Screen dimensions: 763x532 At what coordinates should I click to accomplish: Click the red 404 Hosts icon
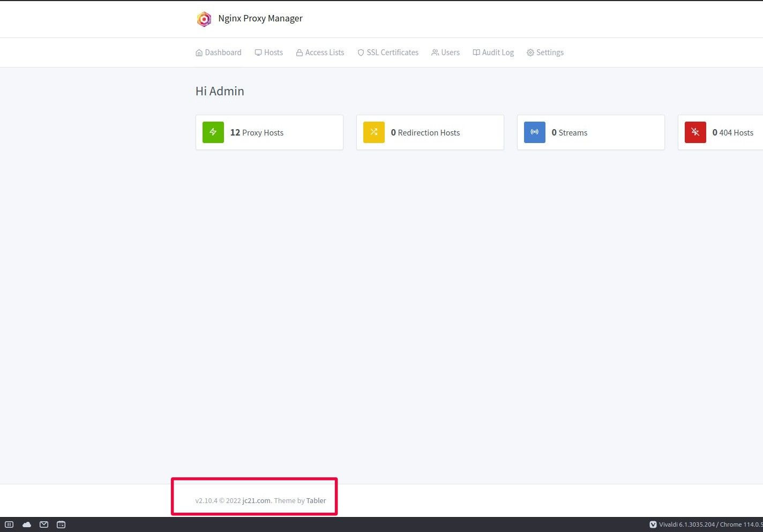click(x=695, y=132)
